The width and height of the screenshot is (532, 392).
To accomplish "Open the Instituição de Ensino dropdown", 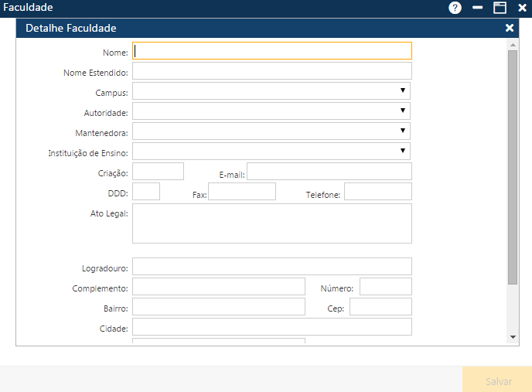I will coord(402,152).
